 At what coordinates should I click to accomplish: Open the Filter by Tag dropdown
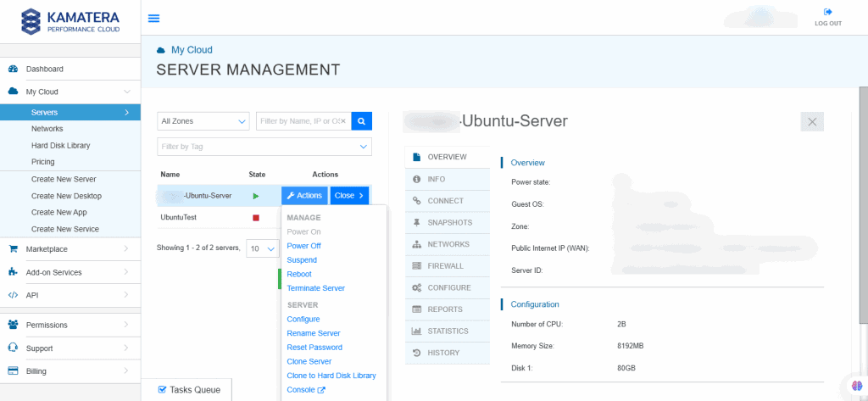point(264,147)
